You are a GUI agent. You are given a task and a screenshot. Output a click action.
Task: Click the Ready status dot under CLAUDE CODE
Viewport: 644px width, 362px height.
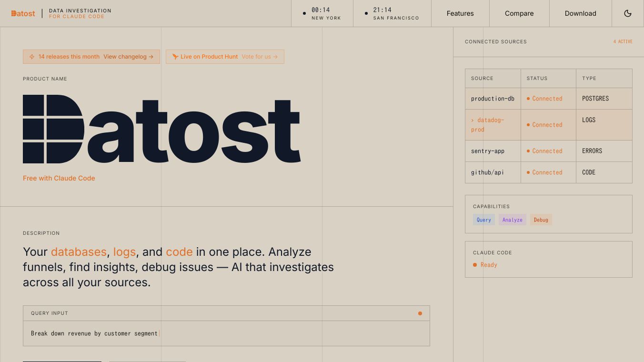pyautogui.click(x=475, y=265)
